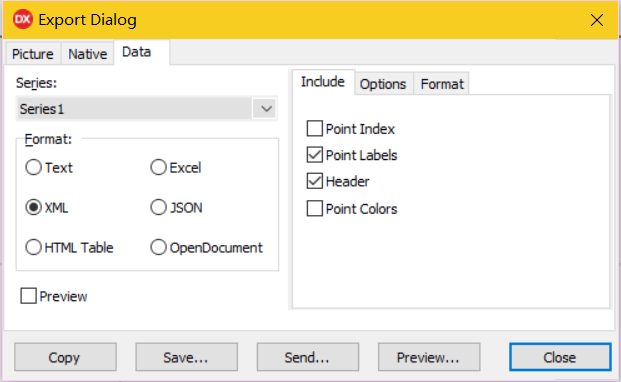Open the Format sub-tab
Viewport: 621px width, 382px height.
(442, 84)
